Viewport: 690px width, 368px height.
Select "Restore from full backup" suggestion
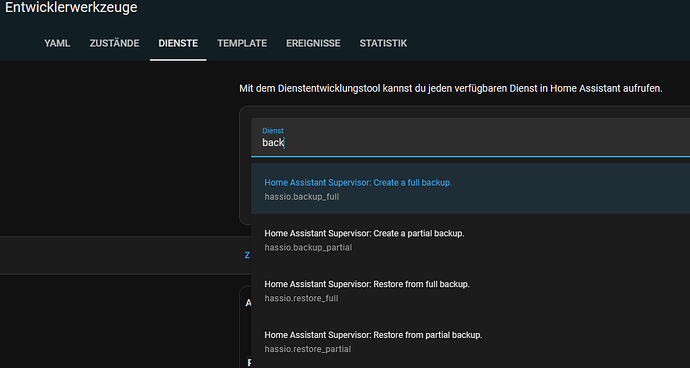tap(470, 290)
